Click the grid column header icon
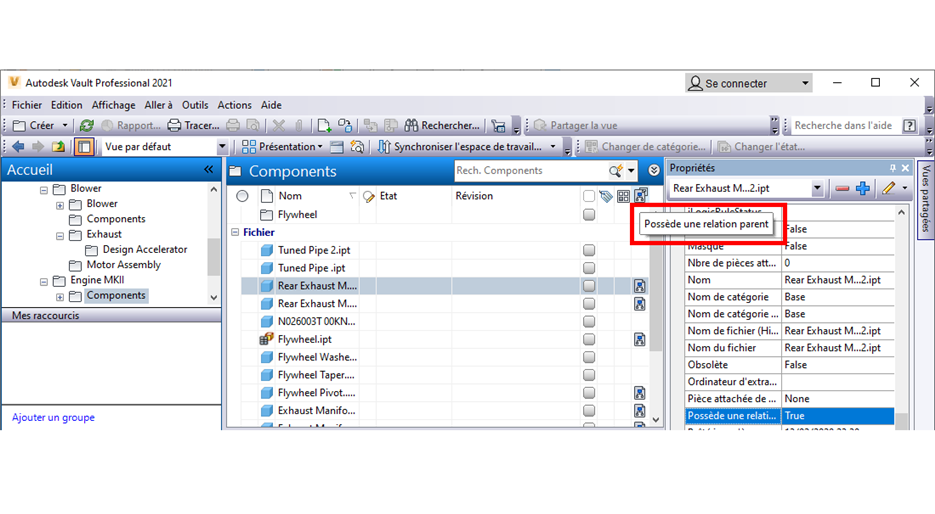The width and height of the screenshot is (935, 514). pos(623,196)
